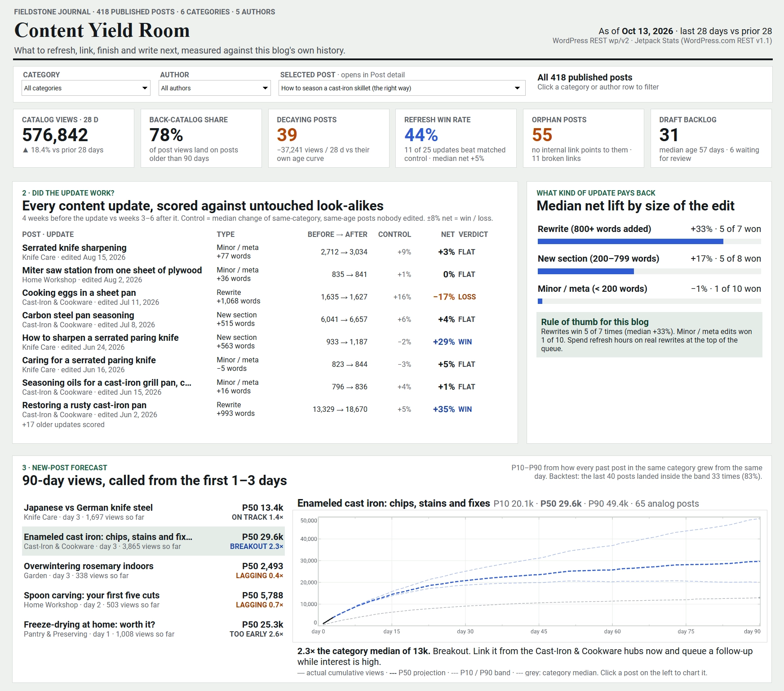
Task: Click the New section (200–799 words) bar
Action: point(649,271)
